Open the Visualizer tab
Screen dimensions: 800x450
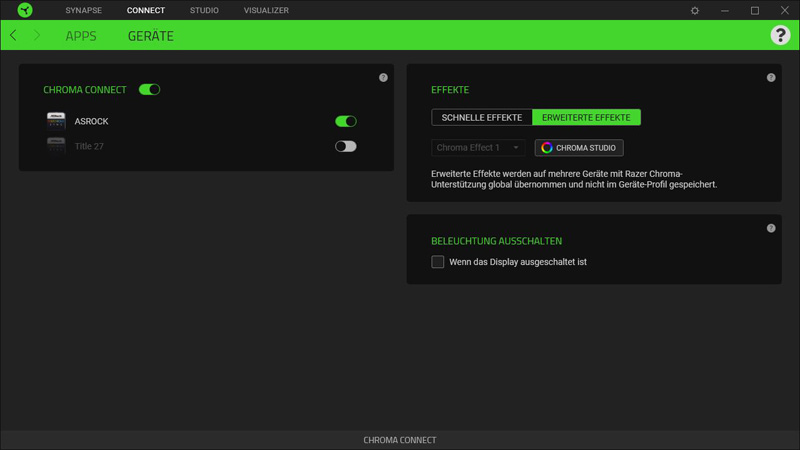coord(266,10)
